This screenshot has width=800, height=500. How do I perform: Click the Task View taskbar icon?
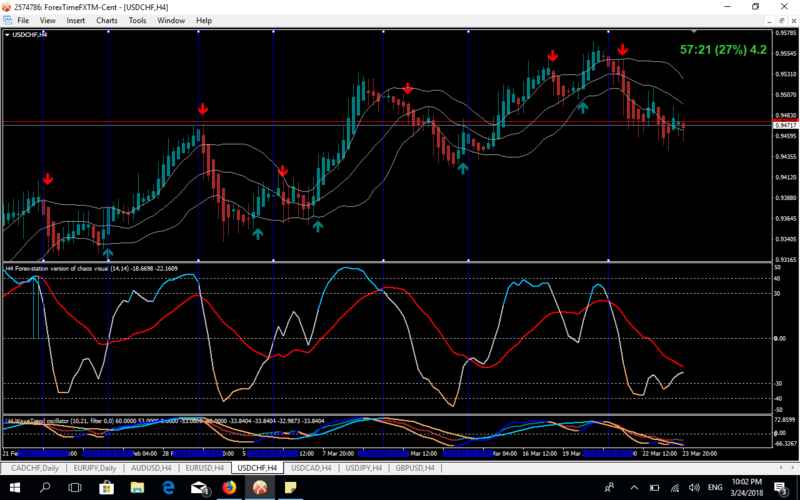coord(75,487)
